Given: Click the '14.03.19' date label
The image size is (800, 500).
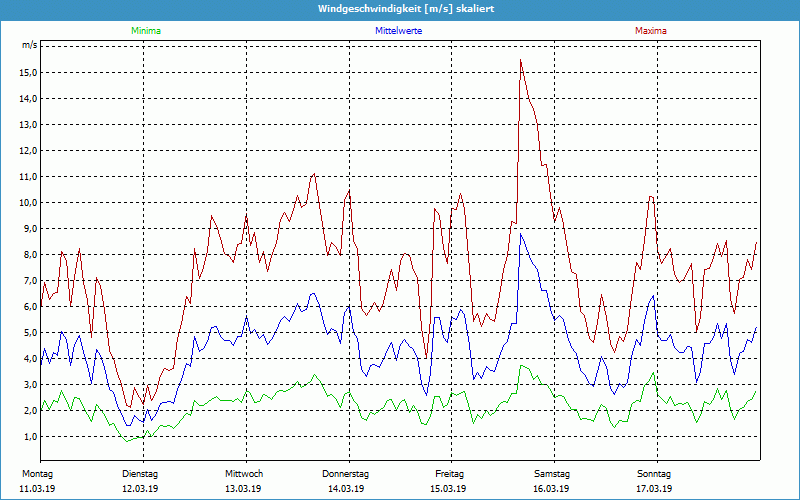Looking at the screenshot, I should click(346, 489).
